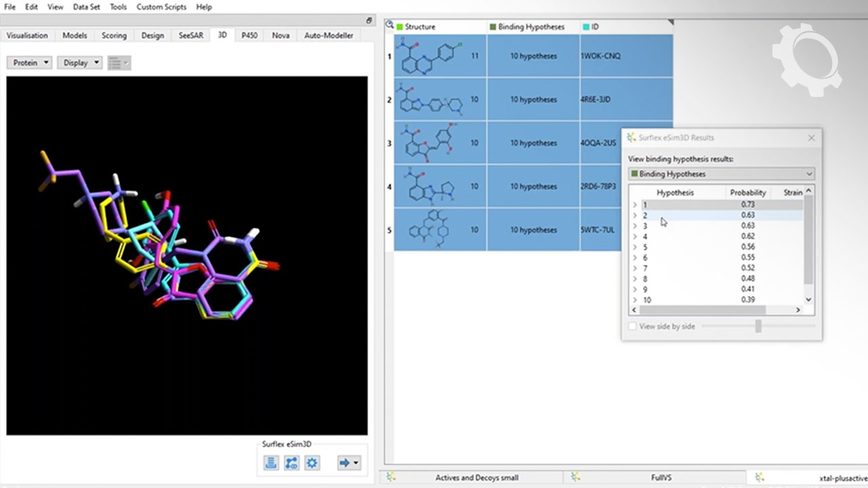Click the first Surflex eSim3D stacked-list icon
Image resolution: width=868 pixels, height=488 pixels.
click(271, 463)
